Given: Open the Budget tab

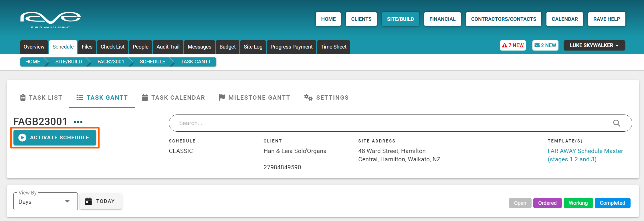Looking at the screenshot, I should 227,47.
